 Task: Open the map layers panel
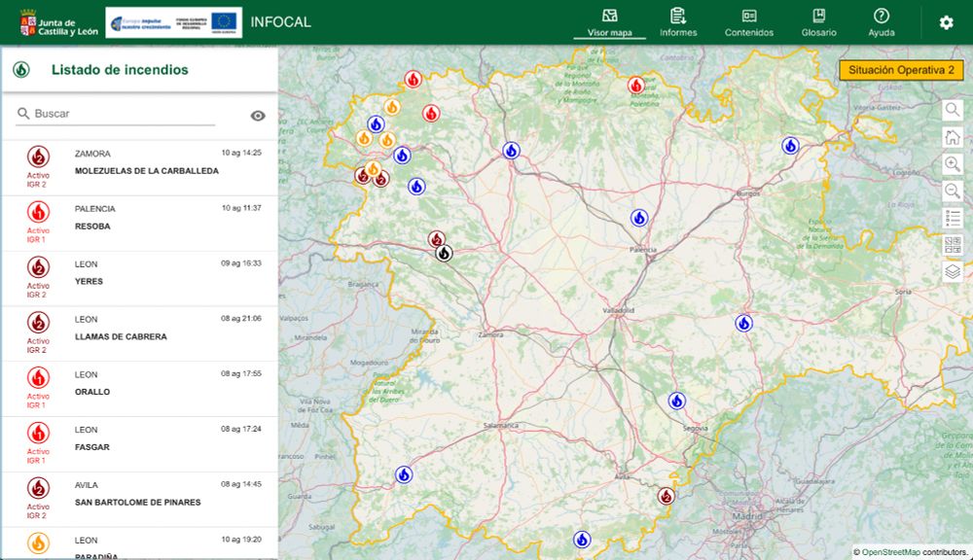953,272
